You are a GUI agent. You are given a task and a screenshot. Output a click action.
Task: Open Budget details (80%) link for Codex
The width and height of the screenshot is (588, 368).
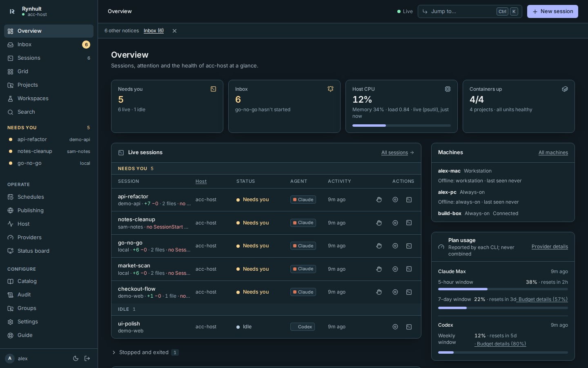[x=501, y=344]
